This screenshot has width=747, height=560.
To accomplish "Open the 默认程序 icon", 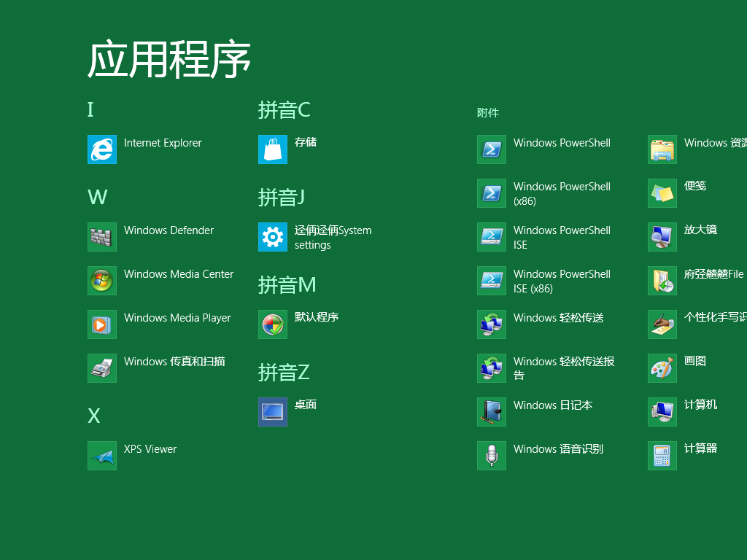I will click(273, 324).
